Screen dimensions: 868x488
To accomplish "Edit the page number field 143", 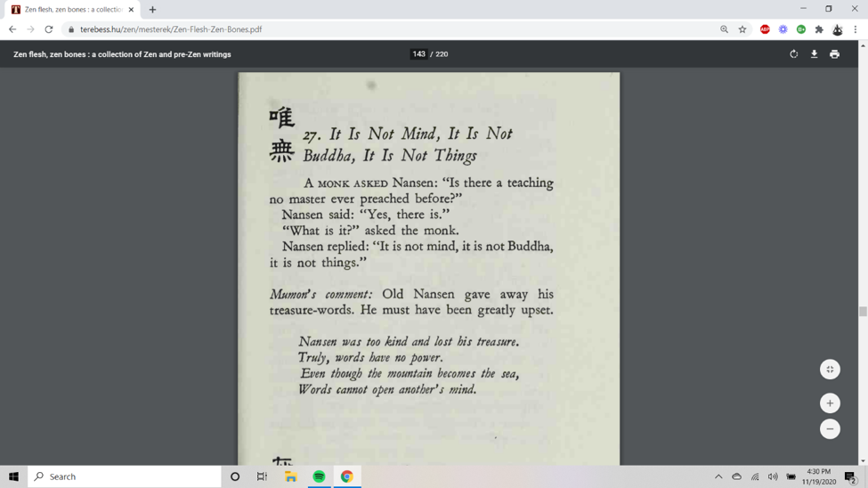I will [x=418, y=53].
